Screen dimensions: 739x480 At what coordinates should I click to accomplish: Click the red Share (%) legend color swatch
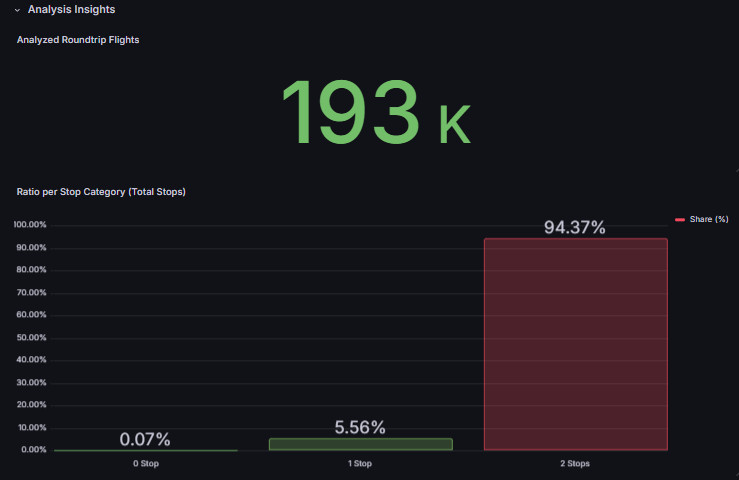pos(680,219)
